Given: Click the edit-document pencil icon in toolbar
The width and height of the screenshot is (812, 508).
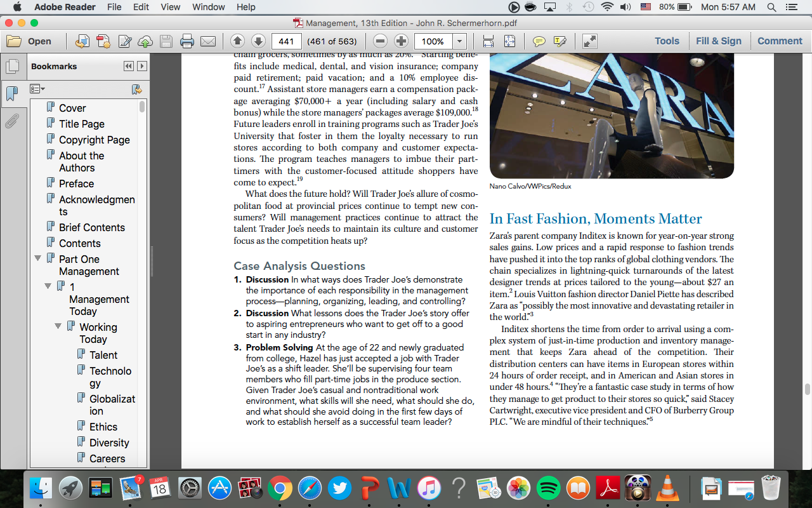Looking at the screenshot, I should click(124, 41).
